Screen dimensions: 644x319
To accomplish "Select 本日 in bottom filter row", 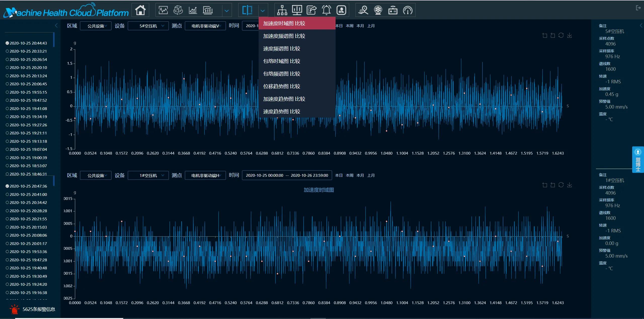I will pyautogui.click(x=339, y=175).
